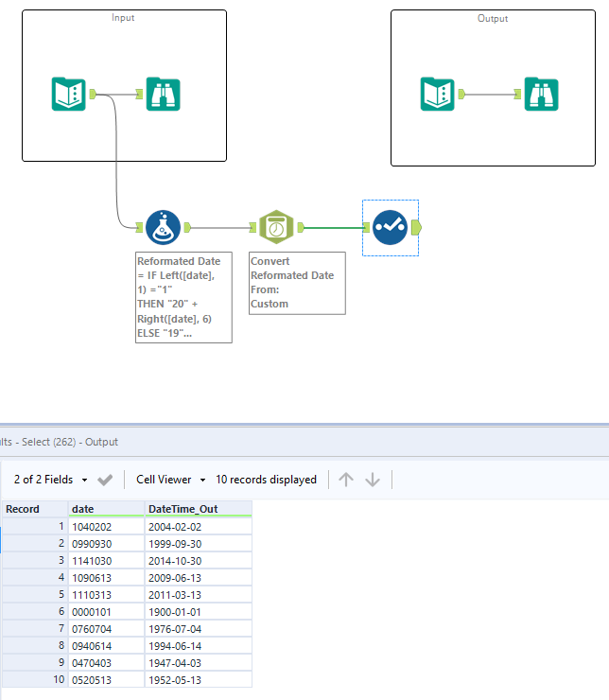609x700 pixels.
Task: Select DateTime_Out cell 2004-02-02
Action: [x=198, y=527]
